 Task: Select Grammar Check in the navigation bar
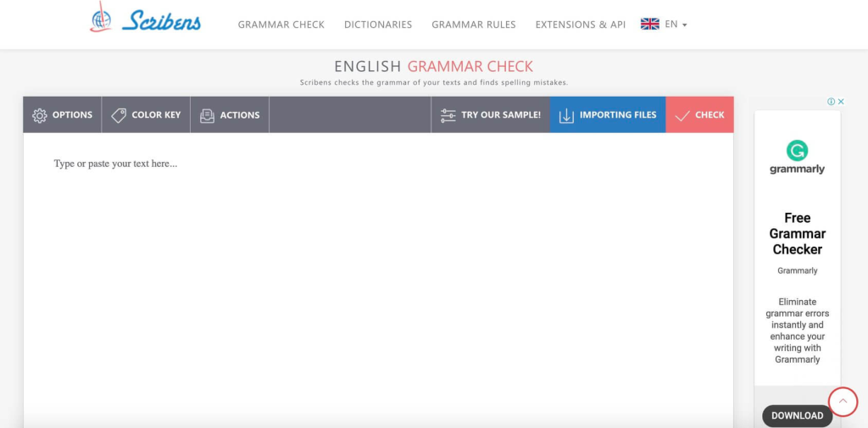281,25
